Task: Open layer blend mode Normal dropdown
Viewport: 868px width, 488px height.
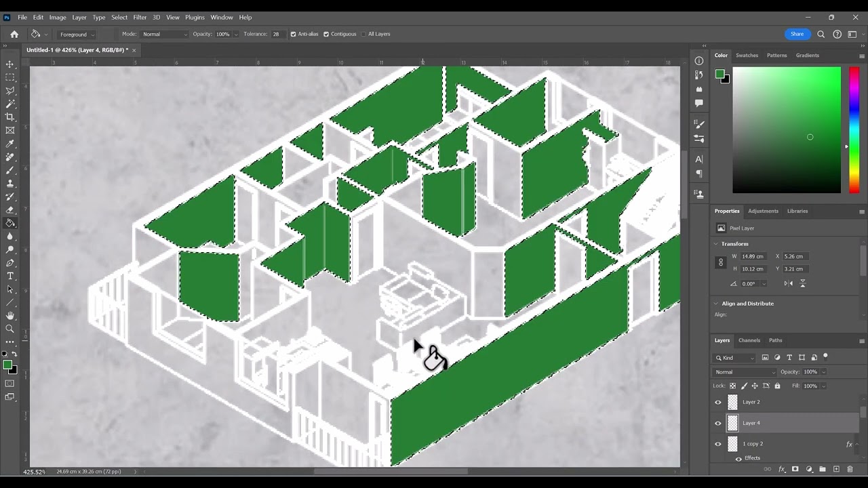Action: point(745,372)
